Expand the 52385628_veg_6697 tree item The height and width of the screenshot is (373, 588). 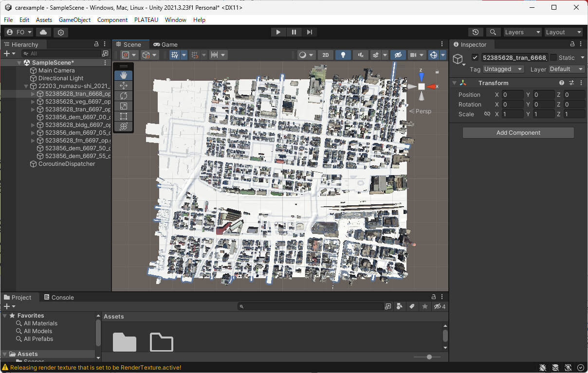click(33, 102)
